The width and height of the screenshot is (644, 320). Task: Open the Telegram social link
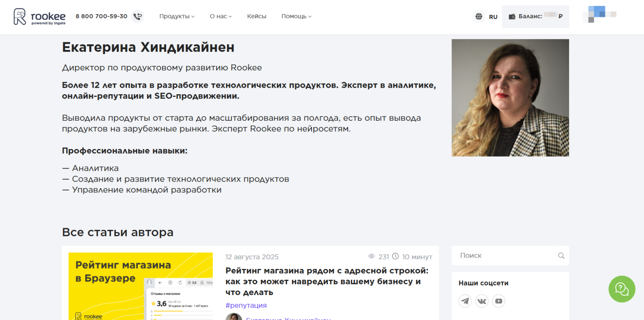coord(465,301)
